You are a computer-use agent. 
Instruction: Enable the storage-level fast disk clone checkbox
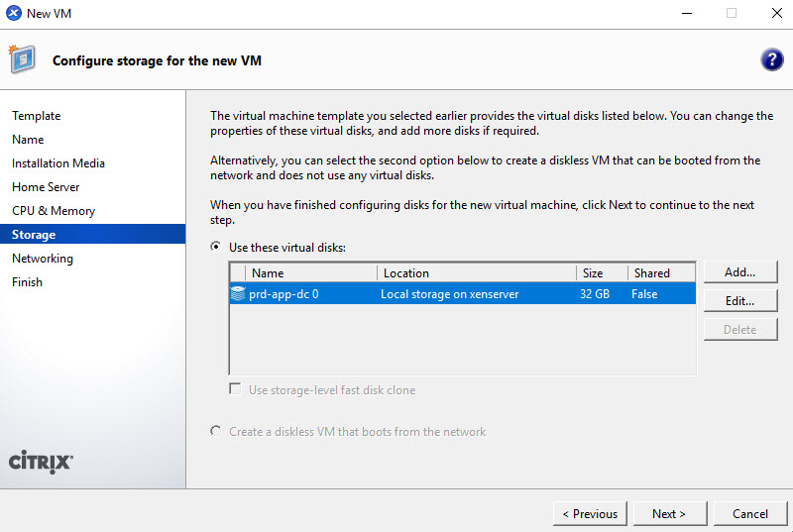coord(236,390)
